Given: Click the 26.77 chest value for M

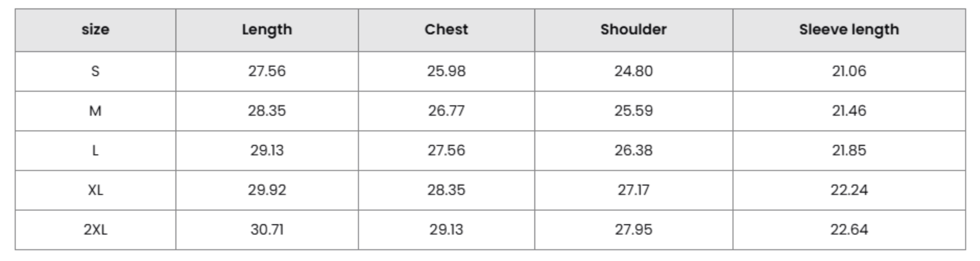Looking at the screenshot, I should (x=446, y=111).
